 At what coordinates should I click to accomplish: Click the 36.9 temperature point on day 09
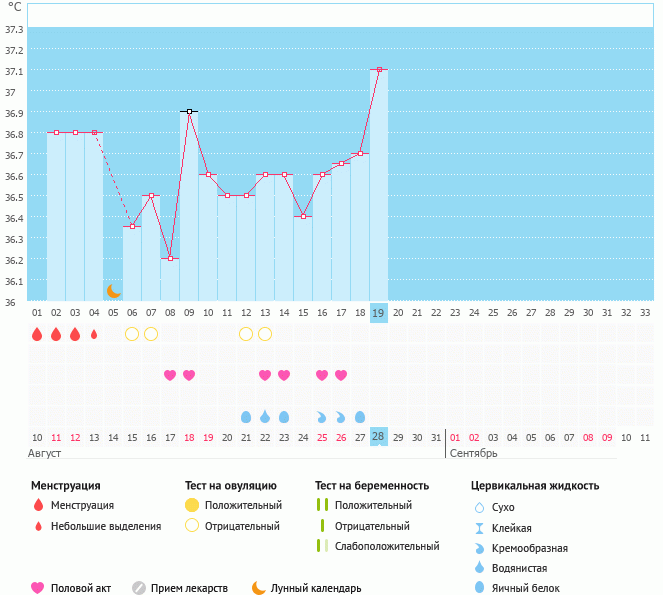pos(189,112)
